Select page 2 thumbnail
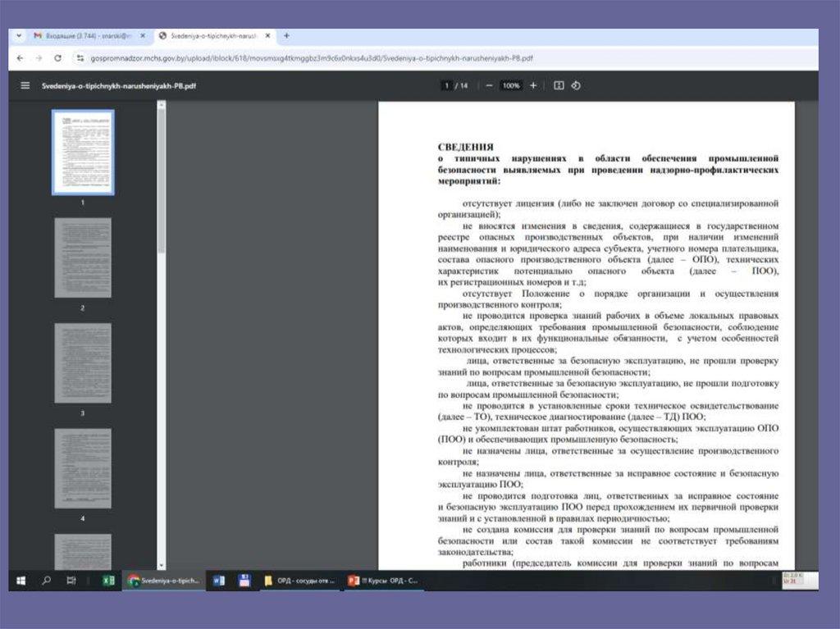The image size is (840, 629). [83, 258]
